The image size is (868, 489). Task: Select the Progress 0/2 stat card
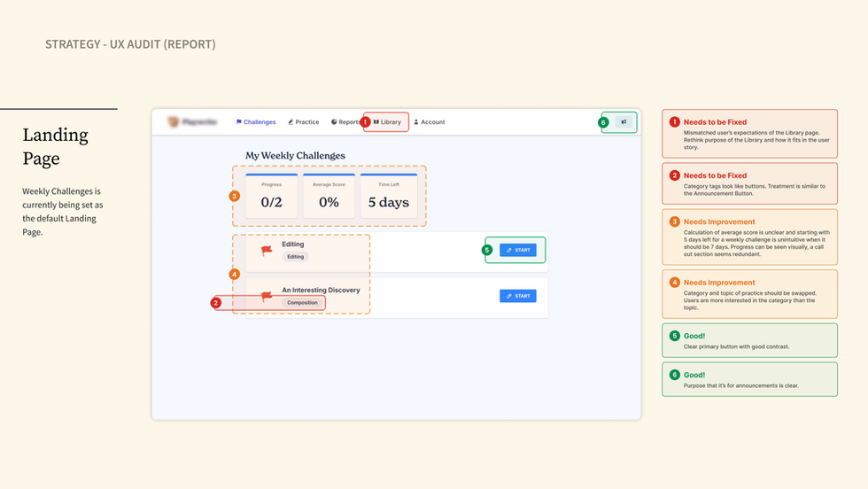coord(272,196)
